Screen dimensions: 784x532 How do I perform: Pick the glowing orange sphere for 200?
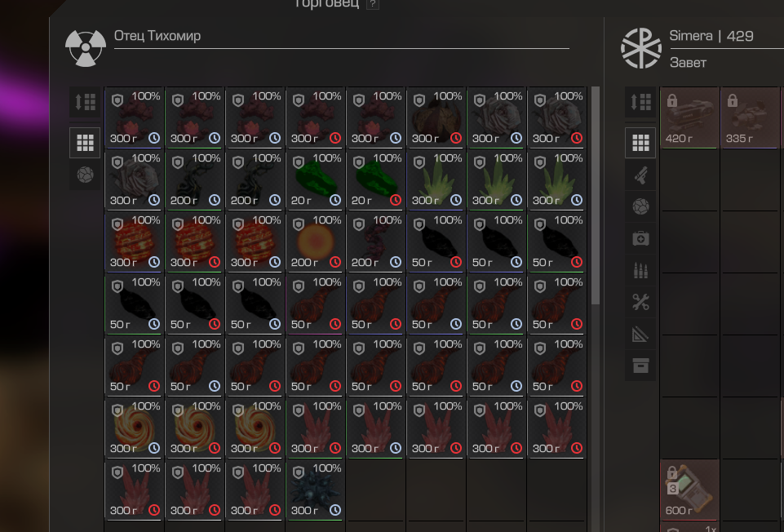click(316, 242)
